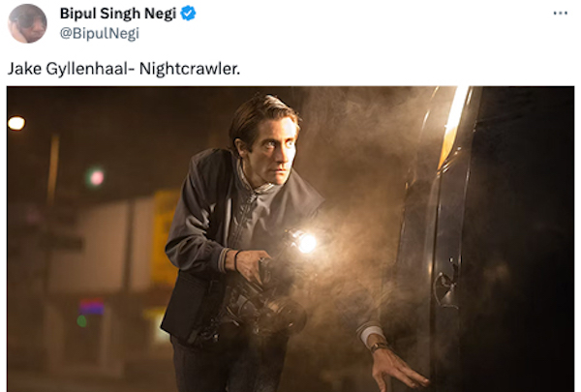Screen dimensions: 581x392
Task: Open the Nightcrawler movie still image
Action: coord(290,239)
